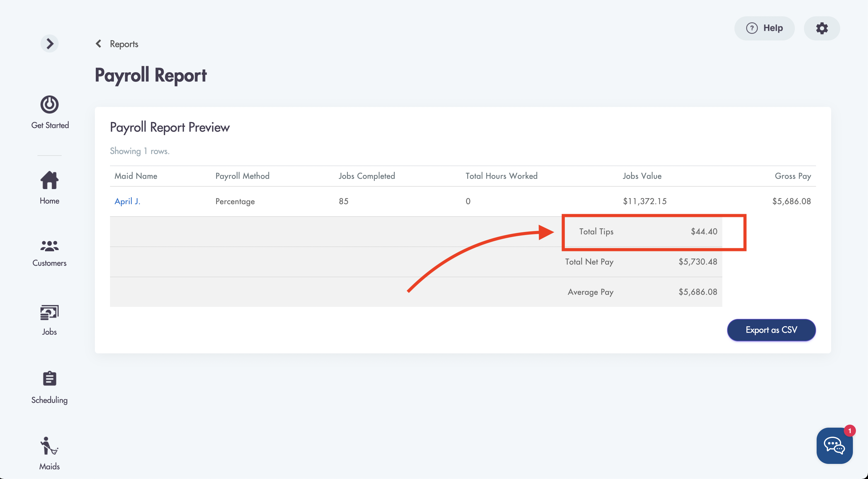This screenshot has height=479, width=868.
Task: Select the $44.40 total tips value
Action: [704, 232]
